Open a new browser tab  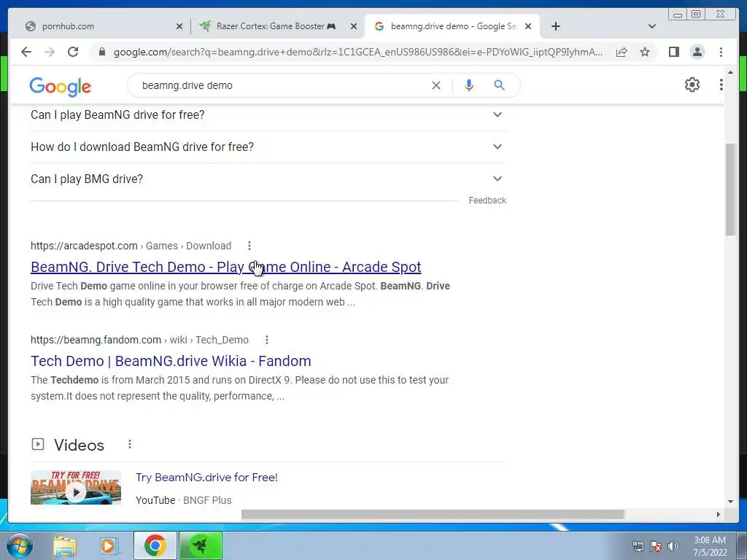555,26
